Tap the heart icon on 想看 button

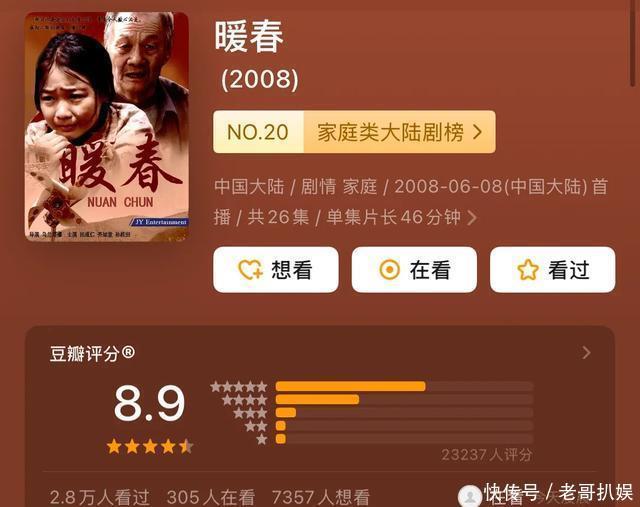(250, 270)
